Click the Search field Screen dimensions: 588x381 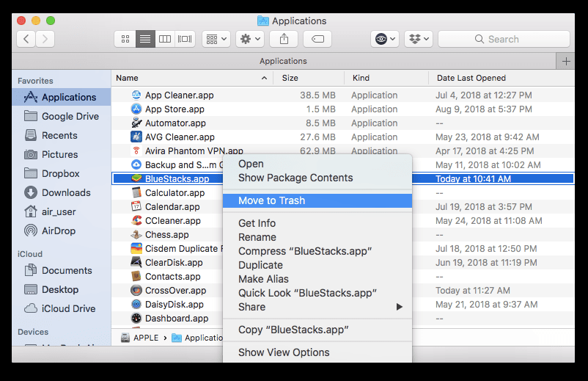point(504,39)
